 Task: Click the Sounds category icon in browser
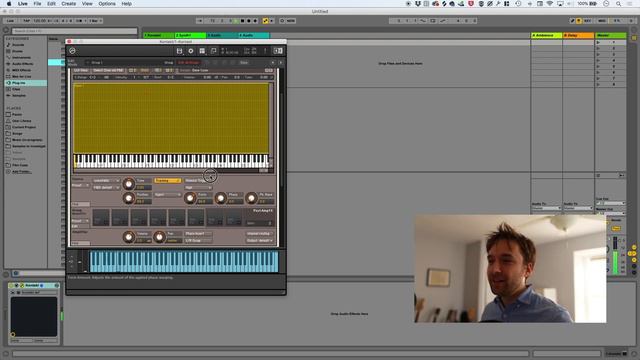click(9, 45)
